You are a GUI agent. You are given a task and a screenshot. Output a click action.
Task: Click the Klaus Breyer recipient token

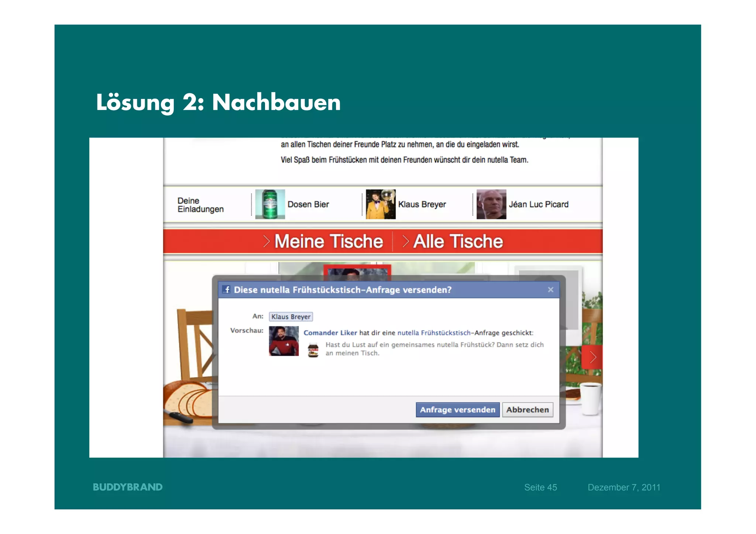click(x=291, y=317)
